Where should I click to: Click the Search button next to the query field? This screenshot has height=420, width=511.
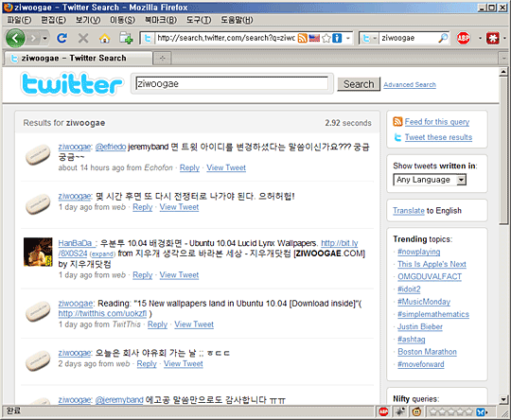pos(359,84)
